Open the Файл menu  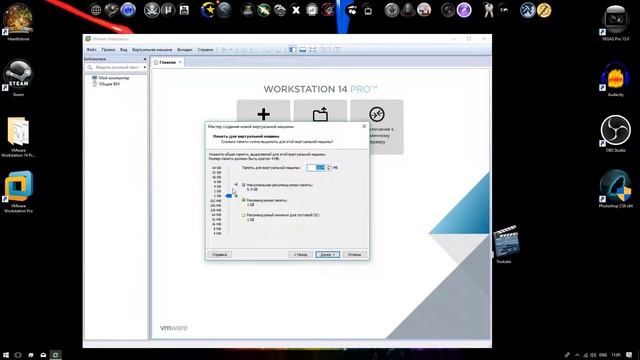pyautogui.click(x=91, y=50)
